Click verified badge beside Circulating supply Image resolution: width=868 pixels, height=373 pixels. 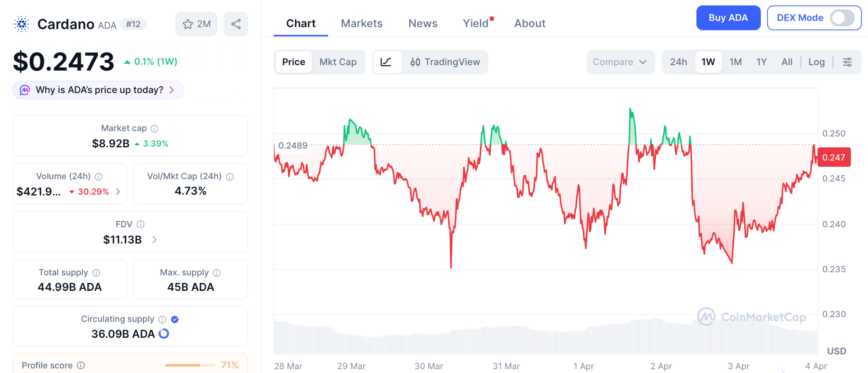coord(175,320)
